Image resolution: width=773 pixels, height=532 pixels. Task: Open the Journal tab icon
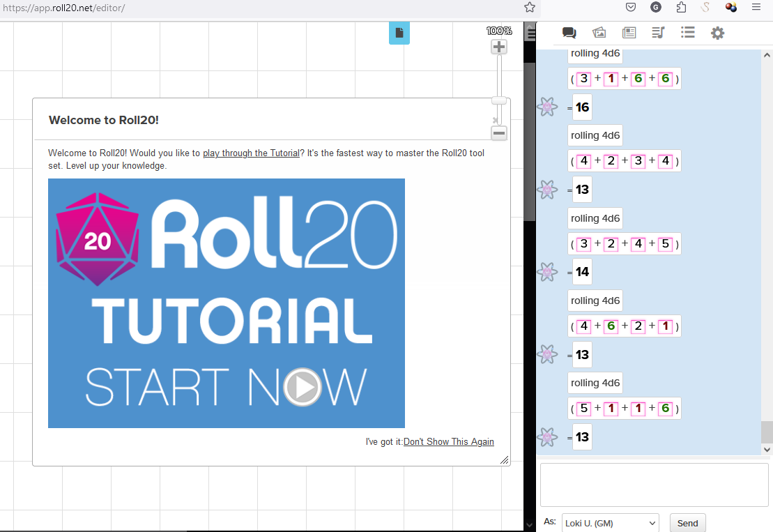pyautogui.click(x=629, y=33)
